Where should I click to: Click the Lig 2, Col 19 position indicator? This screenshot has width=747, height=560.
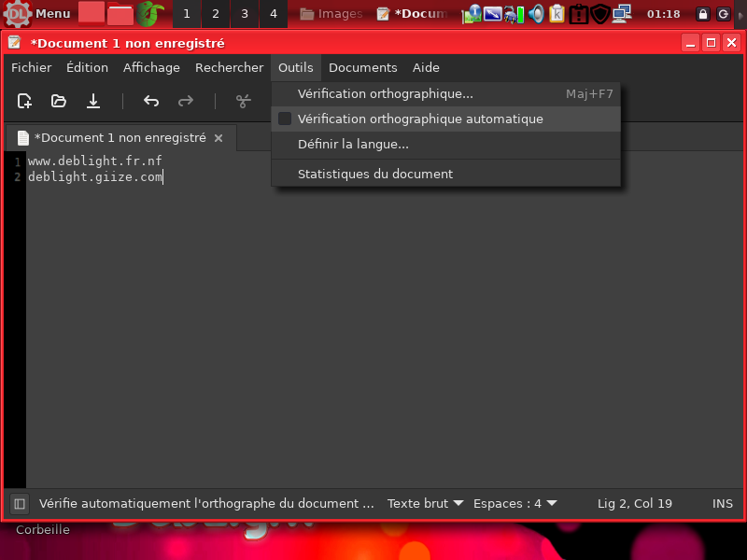[635, 504]
